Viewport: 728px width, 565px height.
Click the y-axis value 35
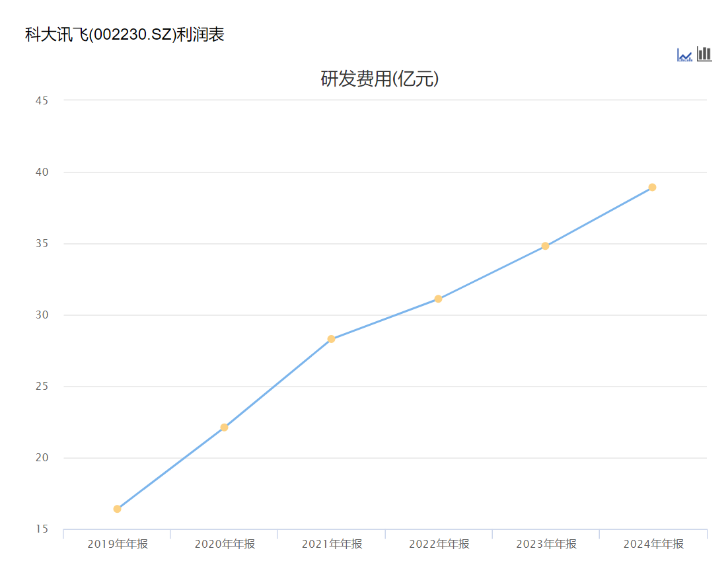coord(42,244)
